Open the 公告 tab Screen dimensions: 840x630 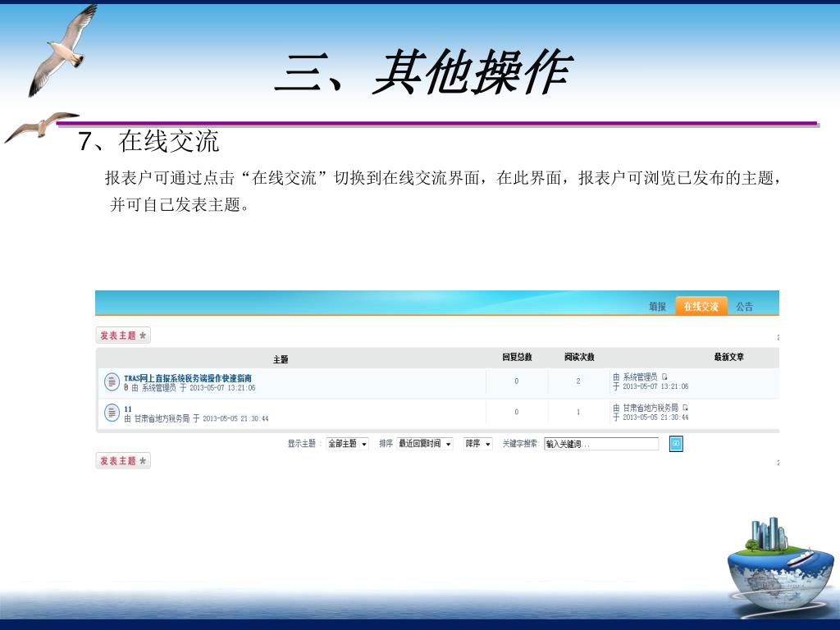point(744,307)
